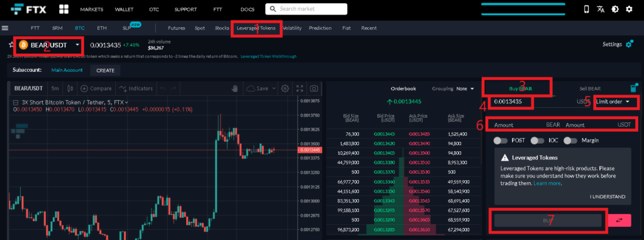Toggle dark mode theme icon
This screenshot has width=644, height=240.
pos(615,9)
